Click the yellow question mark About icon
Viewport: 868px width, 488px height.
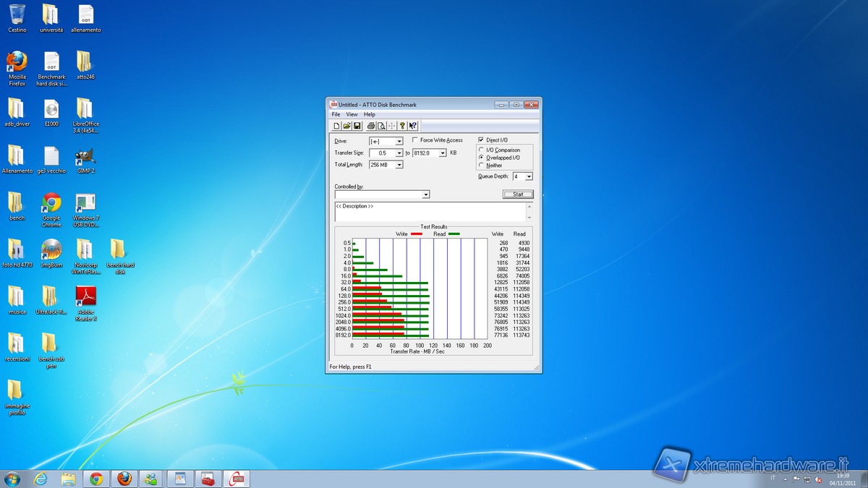point(402,126)
